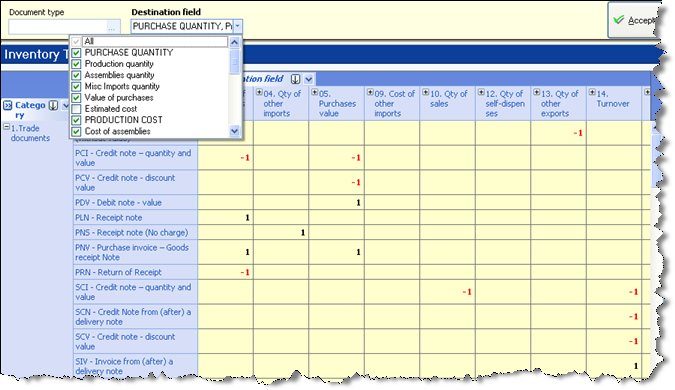Click SCI row value -1 under Qty of sales
The height and width of the screenshot is (390, 675).
pos(467,292)
